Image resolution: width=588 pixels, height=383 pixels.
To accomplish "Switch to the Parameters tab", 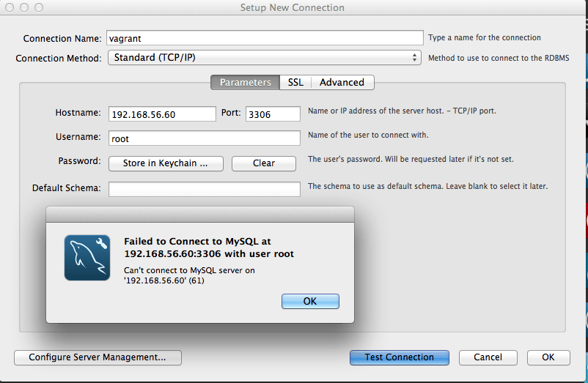I will point(245,83).
